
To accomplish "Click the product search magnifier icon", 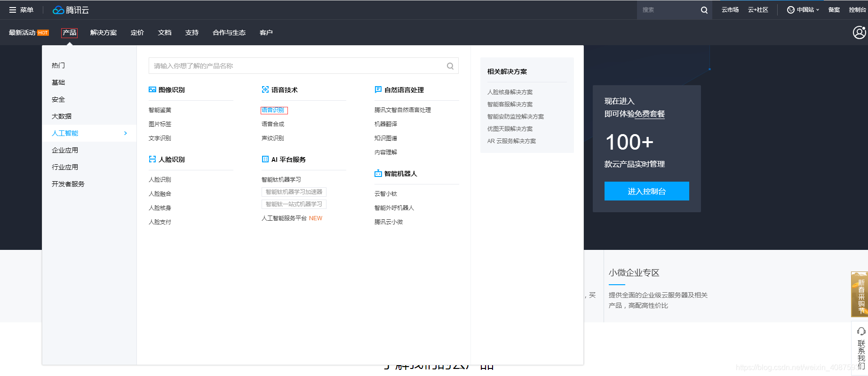I will click(x=450, y=66).
